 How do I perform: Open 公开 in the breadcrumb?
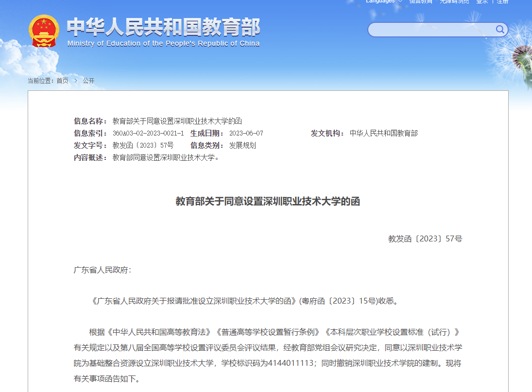[88, 81]
